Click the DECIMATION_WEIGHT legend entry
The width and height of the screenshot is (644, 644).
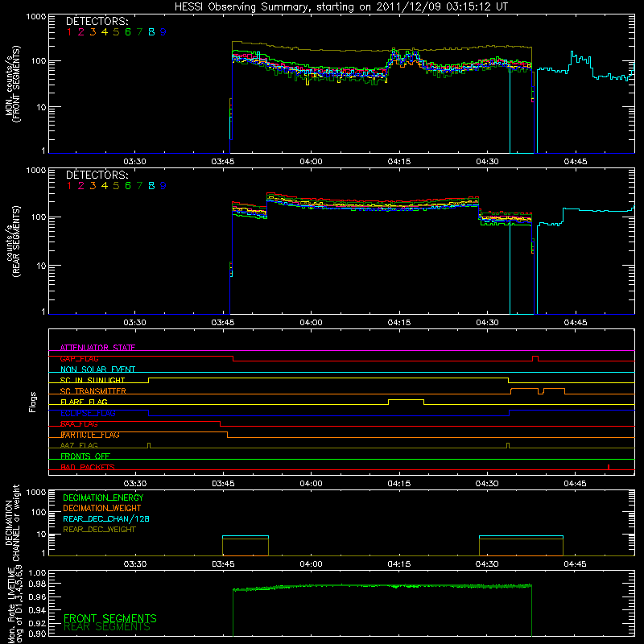click(x=102, y=508)
